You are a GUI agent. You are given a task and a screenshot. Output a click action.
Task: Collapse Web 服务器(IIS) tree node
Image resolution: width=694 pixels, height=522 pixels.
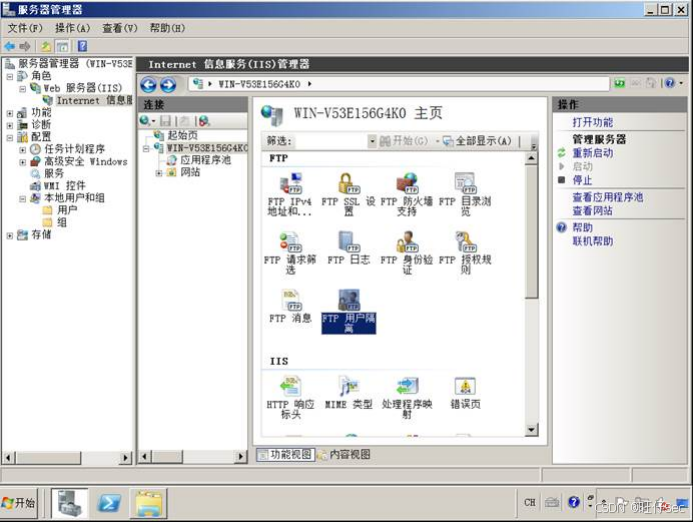[x=22, y=89]
